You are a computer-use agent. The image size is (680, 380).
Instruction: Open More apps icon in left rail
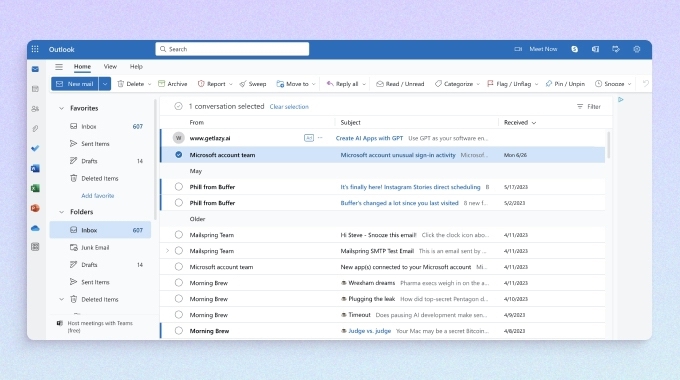(x=35, y=247)
